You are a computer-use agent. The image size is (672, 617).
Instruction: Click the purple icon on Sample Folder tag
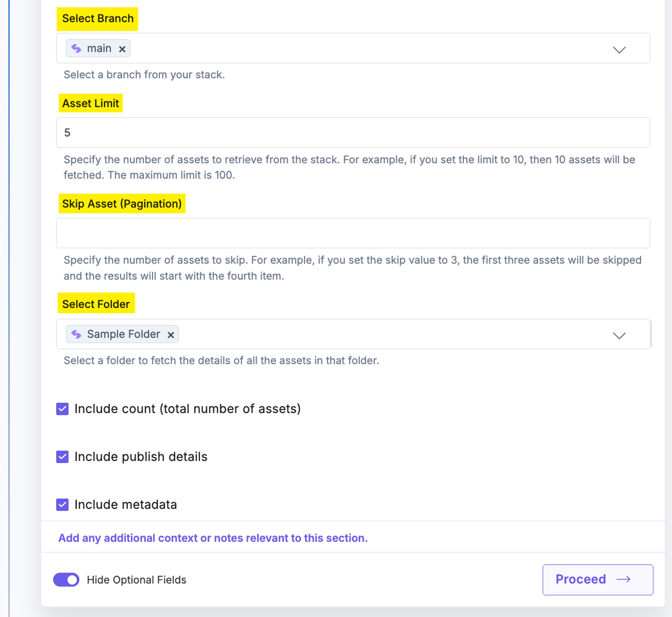pyautogui.click(x=76, y=334)
